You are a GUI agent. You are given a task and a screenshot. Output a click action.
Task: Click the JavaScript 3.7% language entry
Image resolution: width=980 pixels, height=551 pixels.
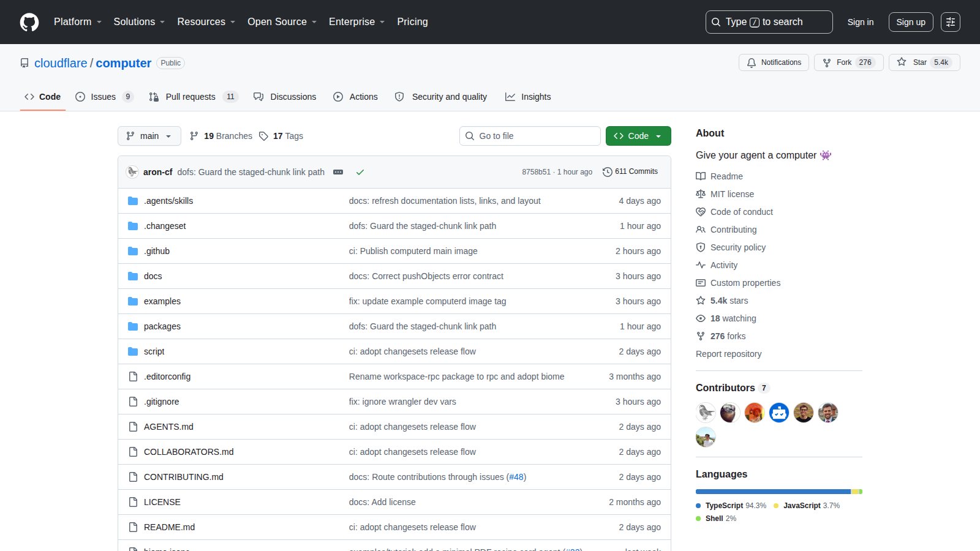(x=807, y=506)
